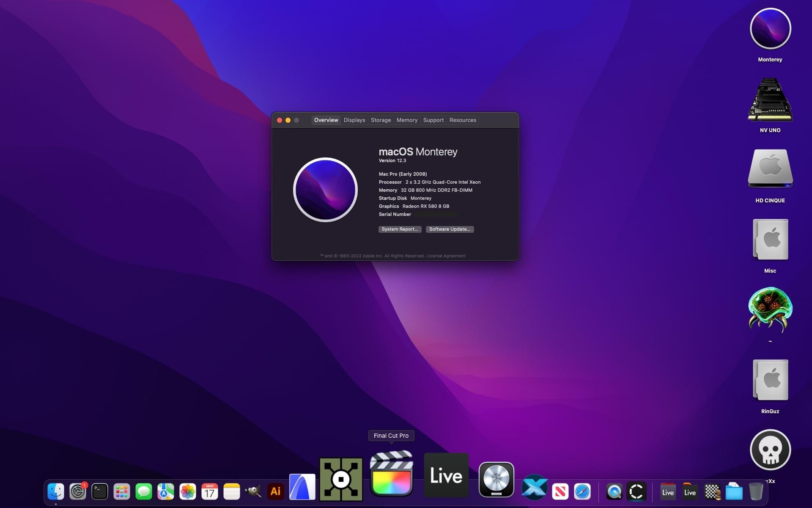The image size is (812, 508).
Task: Select the NV UNO drive on the desktop
Action: pyautogui.click(x=770, y=99)
